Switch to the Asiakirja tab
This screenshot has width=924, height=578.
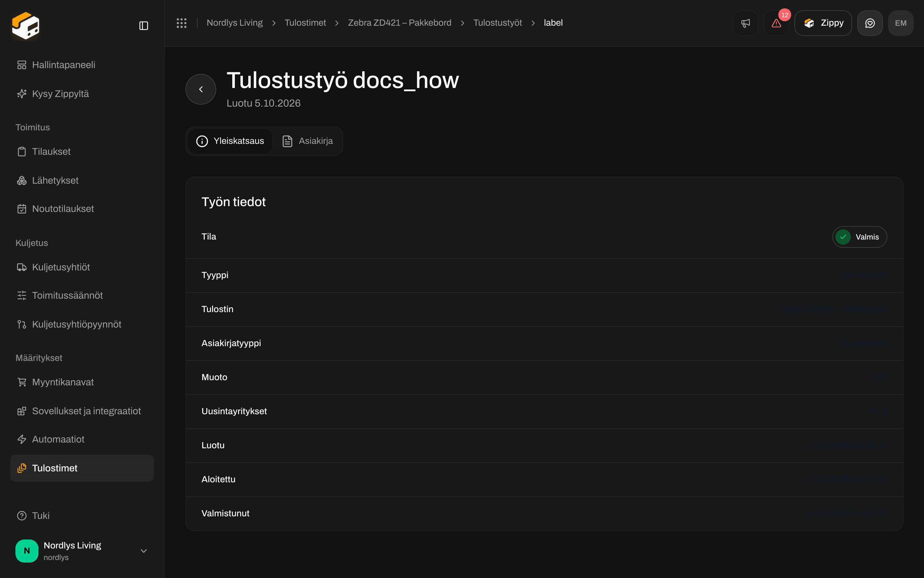coord(307,141)
